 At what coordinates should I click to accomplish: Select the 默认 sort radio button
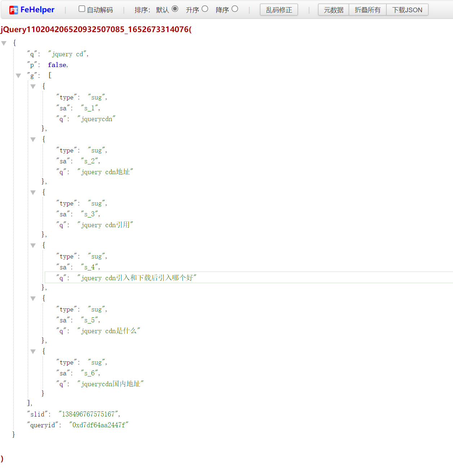(x=175, y=9)
